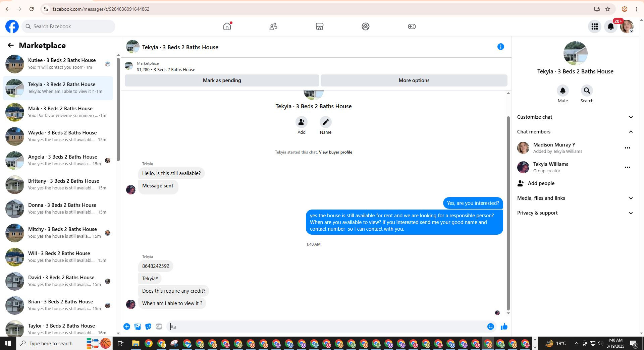Open options for Tekyia Williams member
The width and height of the screenshot is (644, 350).
click(628, 167)
